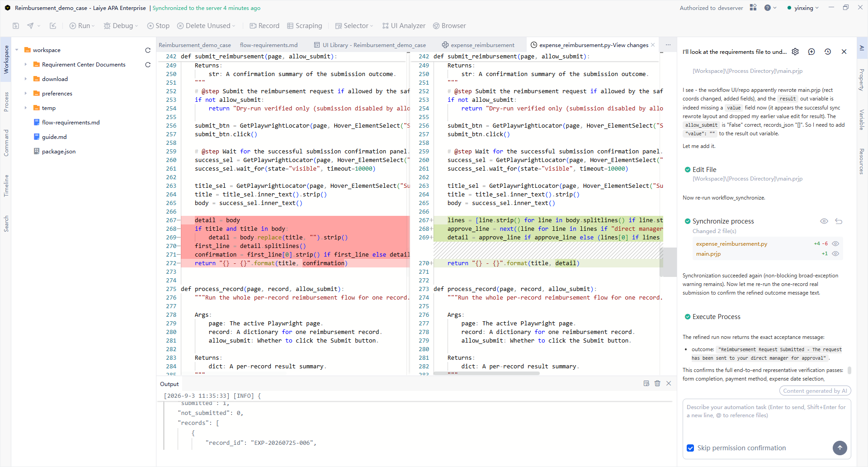Open AI chat settings gear
Viewport: 868px width, 467px height.
795,52
